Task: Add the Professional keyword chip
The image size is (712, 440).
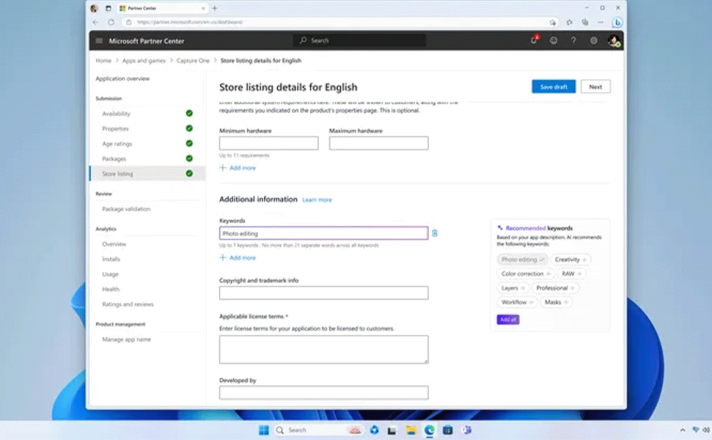Action: (x=555, y=288)
